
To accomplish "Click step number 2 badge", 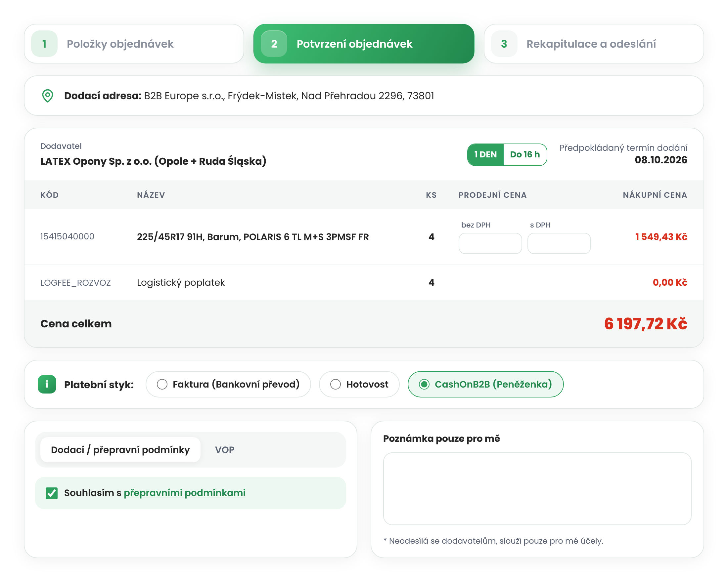I will tap(274, 44).
